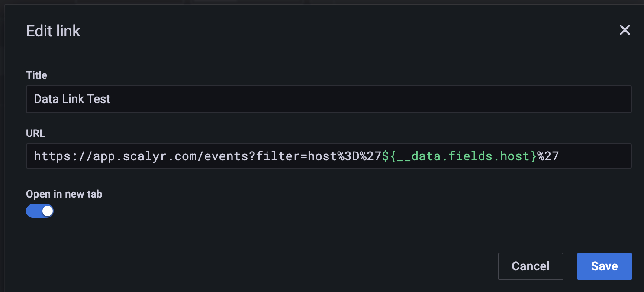Click the Open in new tab label

(x=64, y=194)
